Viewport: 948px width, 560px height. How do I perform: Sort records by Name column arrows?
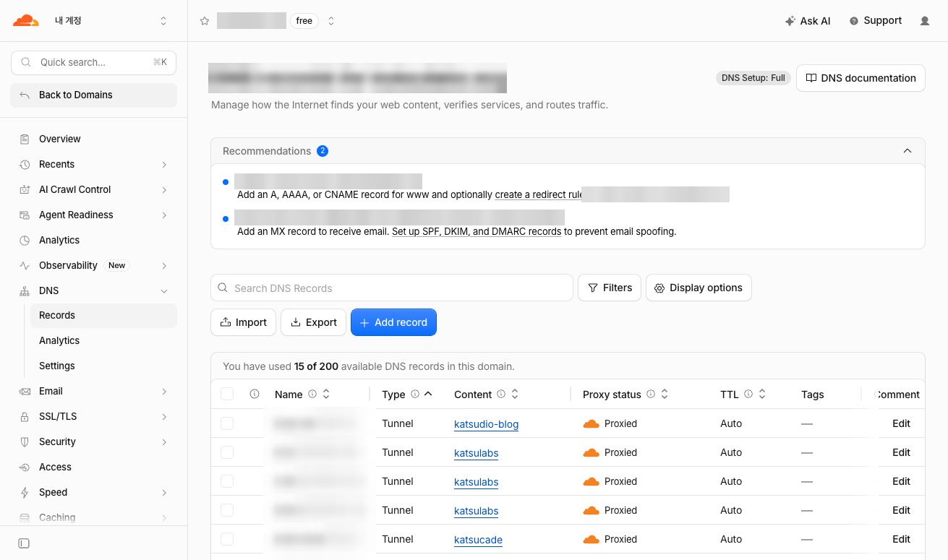[x=326, y=395]
